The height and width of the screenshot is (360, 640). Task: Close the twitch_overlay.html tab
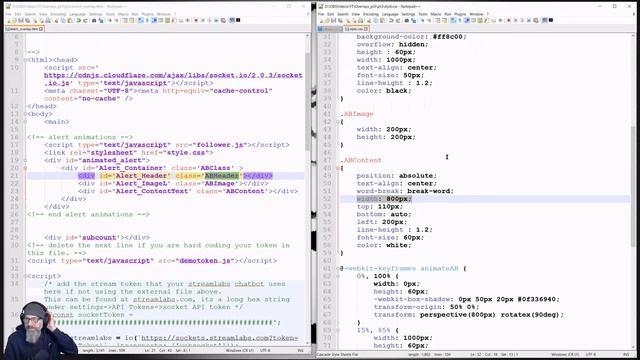41,29
